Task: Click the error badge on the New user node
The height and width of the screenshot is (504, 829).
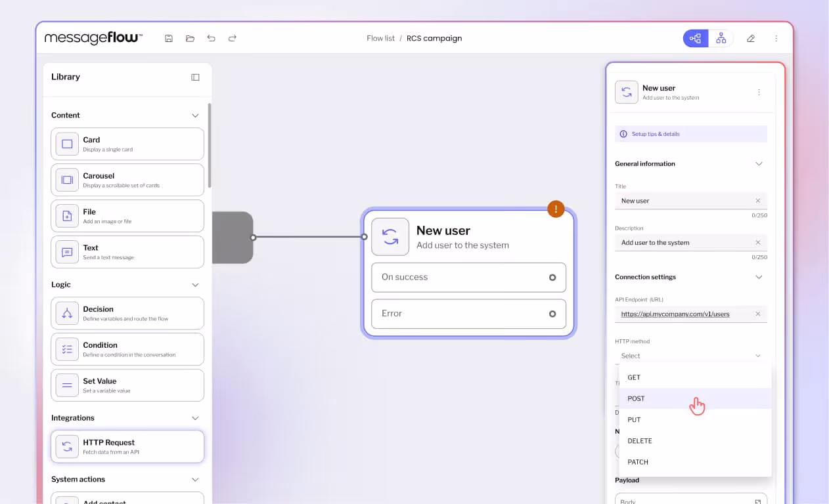Action: point(556,209)
